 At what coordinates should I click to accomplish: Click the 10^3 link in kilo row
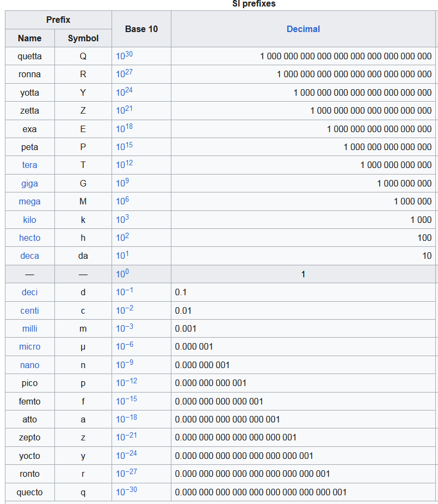pyautogui.click(x=122, y=219)
